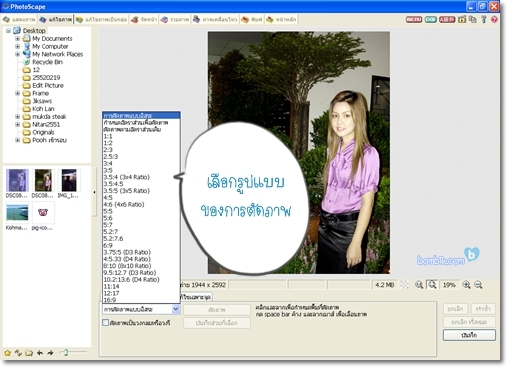Click the Crop button (ตัดภาพ)
The width and height of the screenshot is (508, 368).
click(217, 310)
